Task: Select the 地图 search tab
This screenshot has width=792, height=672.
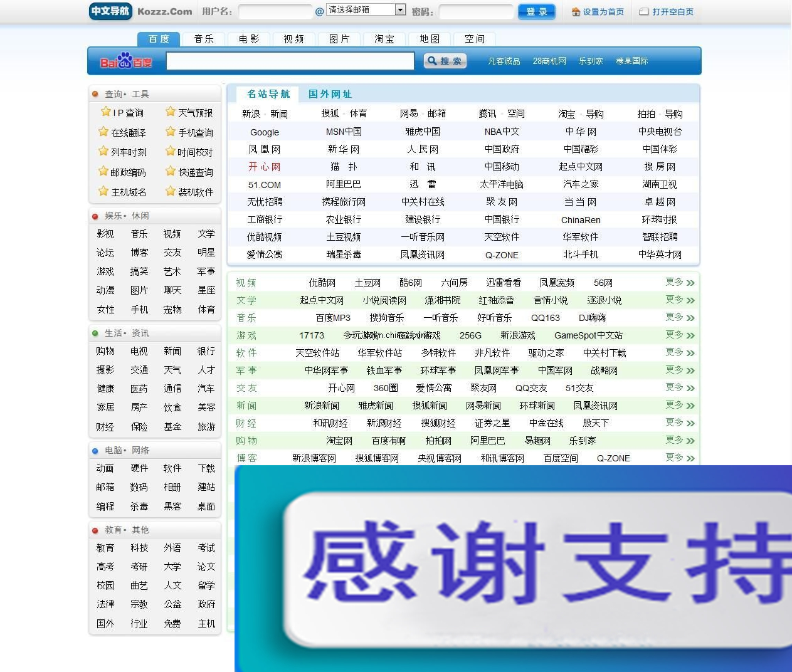Action: 430,39
